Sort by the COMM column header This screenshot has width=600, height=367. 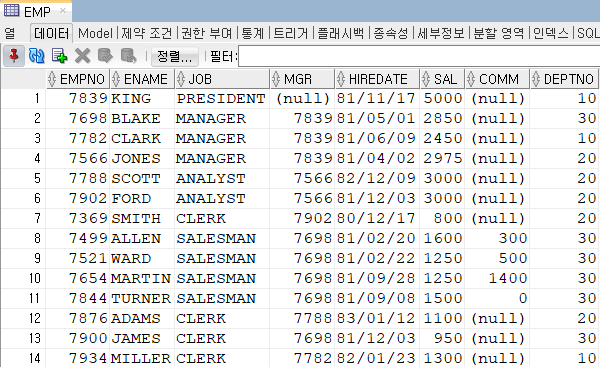coord(497,79)
